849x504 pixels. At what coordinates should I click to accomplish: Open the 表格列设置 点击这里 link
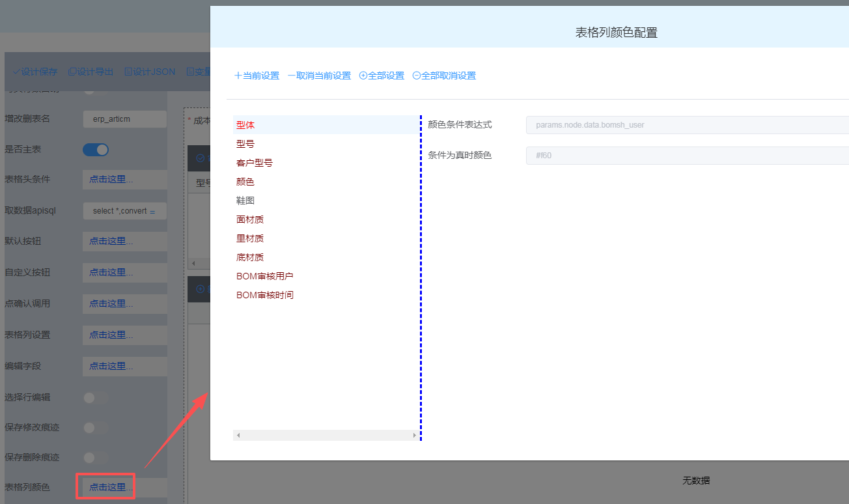pyautogui.click(x=111, y=335)
